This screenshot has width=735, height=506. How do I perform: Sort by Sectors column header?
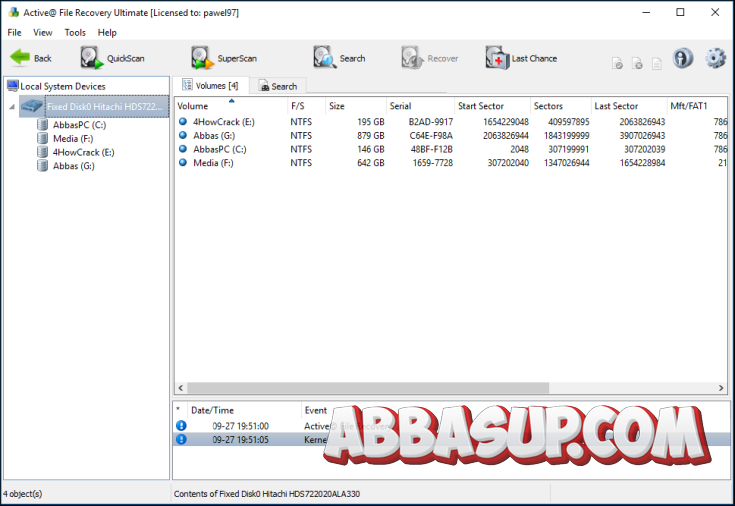(x=560, y=106)
